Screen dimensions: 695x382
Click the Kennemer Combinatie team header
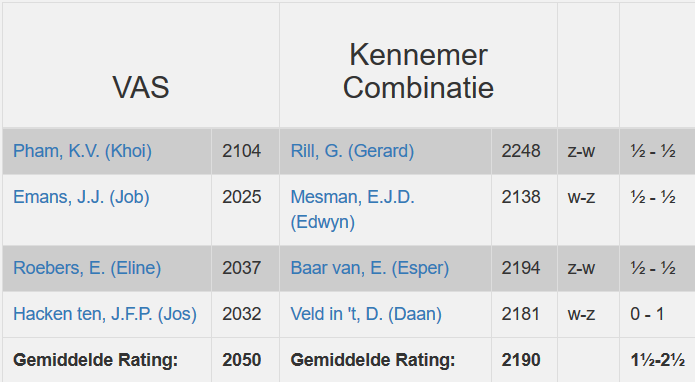coord(418,71)
